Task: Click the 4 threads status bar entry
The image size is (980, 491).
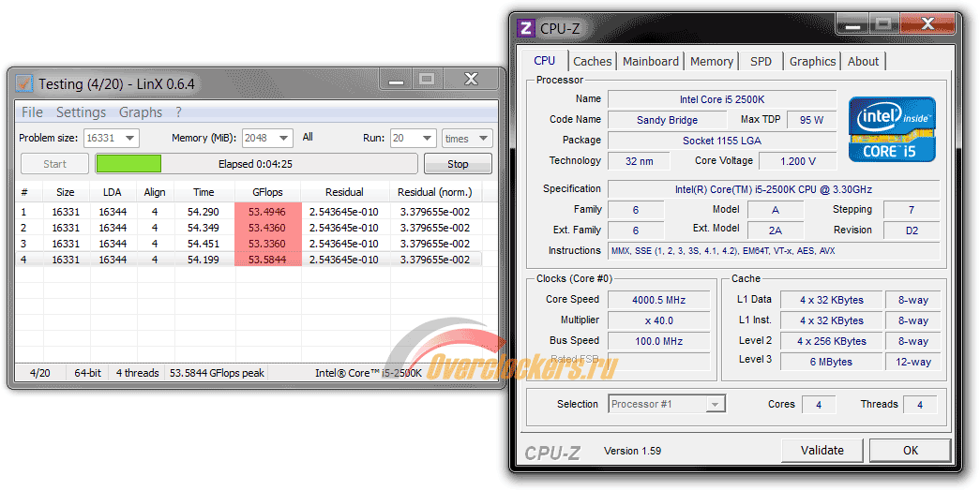Action: pos(138,373)
